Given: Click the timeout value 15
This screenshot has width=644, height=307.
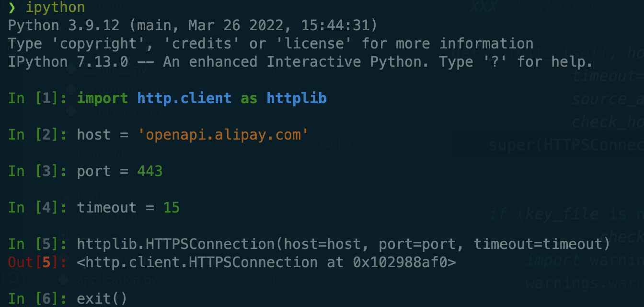Looking at the screenshot, I should [172, 208].
